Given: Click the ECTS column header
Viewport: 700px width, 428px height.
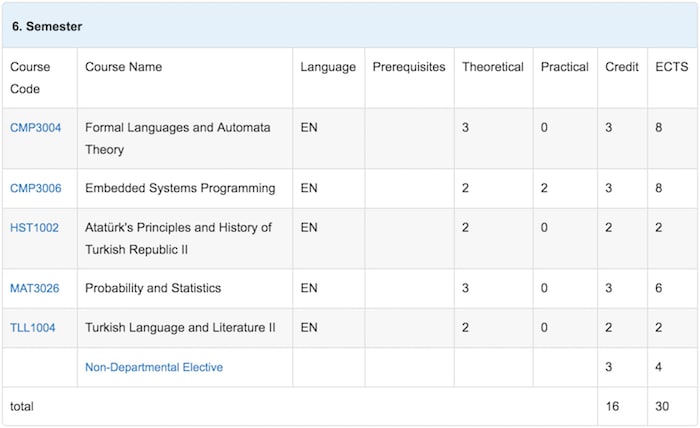Looking at the screenshot, I should coord(671,67).
